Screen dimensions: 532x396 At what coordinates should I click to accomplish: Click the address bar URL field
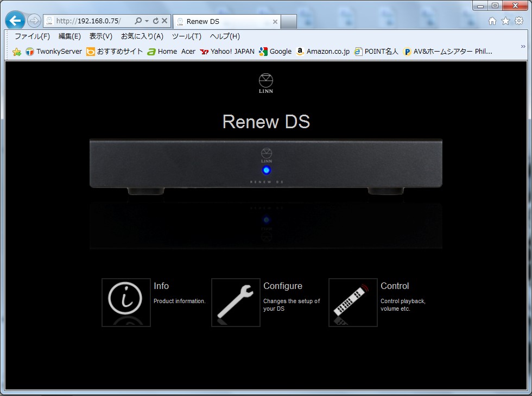click(x=89, y=21)
